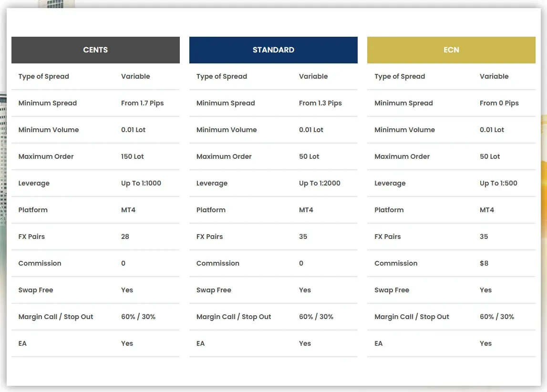The image size is (547, 392).
Task: Click the 'Up To 1:1000' leverage value
Action: 141,183
